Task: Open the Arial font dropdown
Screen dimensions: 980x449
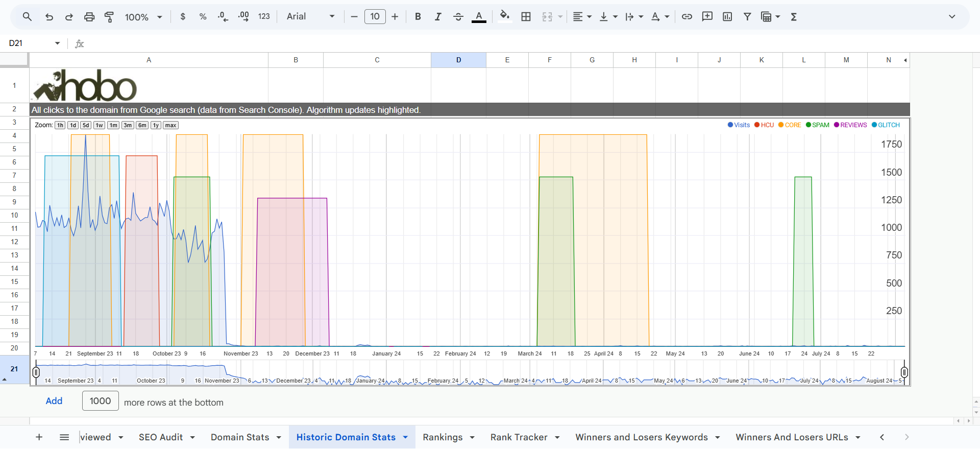Action: coord(310,17)
